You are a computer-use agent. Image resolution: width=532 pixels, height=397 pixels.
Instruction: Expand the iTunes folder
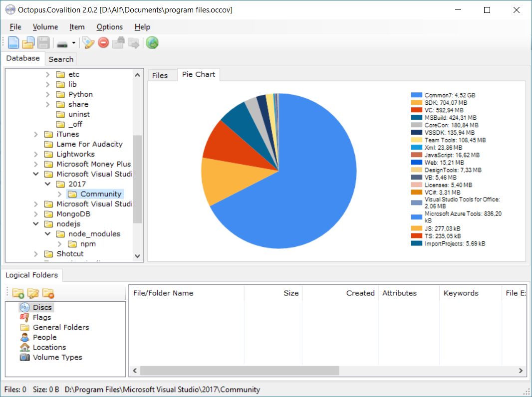point(36,134)
